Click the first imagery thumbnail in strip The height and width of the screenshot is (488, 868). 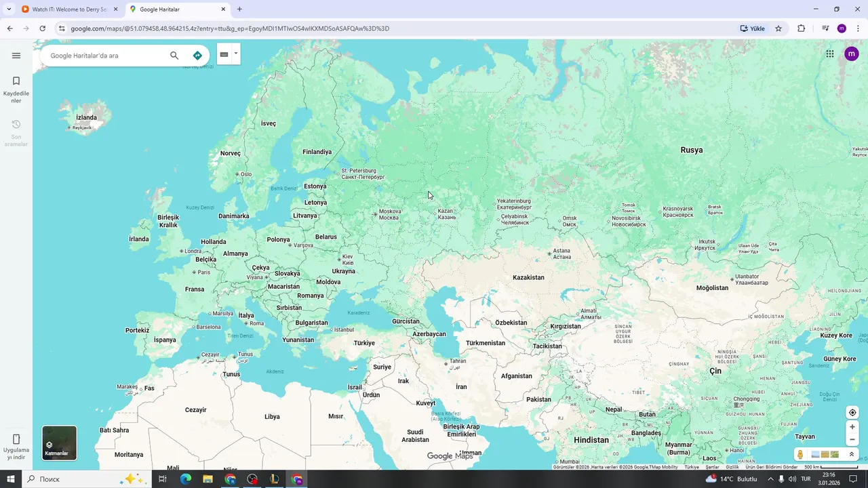(x=816, y=455)
